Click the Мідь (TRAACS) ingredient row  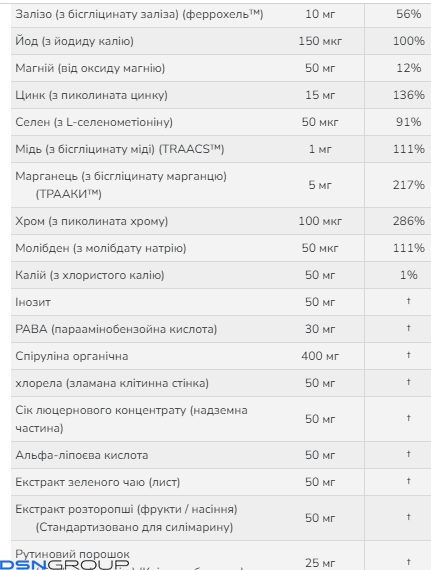click(x=221, y=149)
